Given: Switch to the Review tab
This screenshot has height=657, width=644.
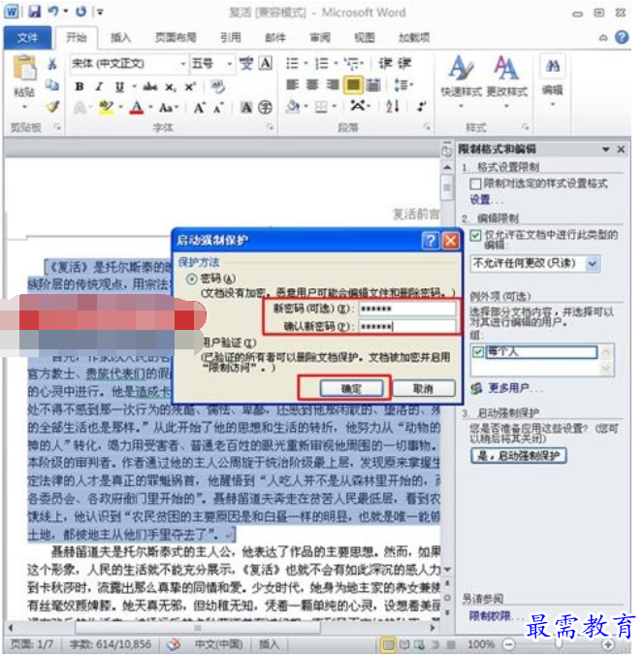Looking at the screenshot, I should click(319, 38).
